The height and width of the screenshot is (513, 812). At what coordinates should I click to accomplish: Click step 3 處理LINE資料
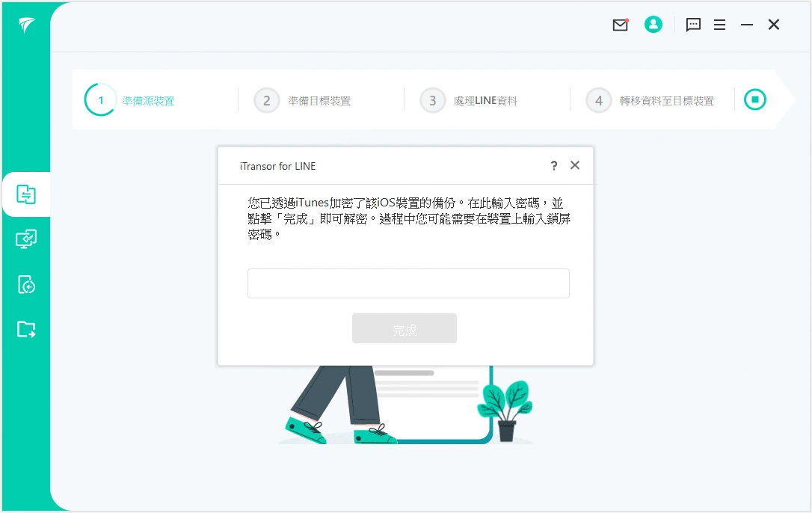coord(469,100)
